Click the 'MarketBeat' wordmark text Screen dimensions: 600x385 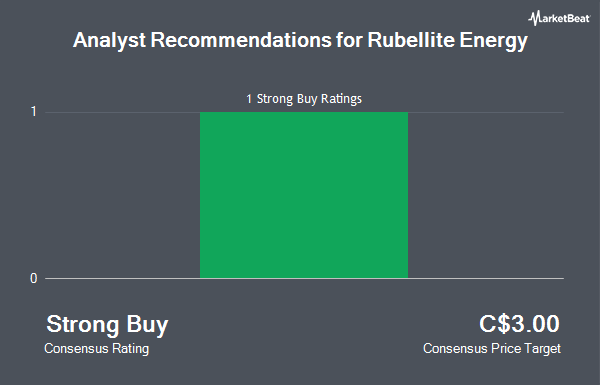tap(566, 18)
